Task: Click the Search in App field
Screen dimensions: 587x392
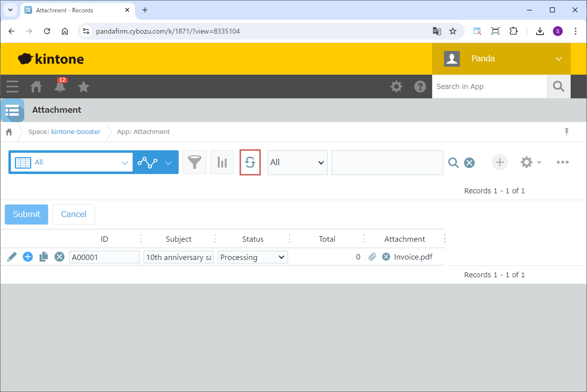Action: (489, 87)
